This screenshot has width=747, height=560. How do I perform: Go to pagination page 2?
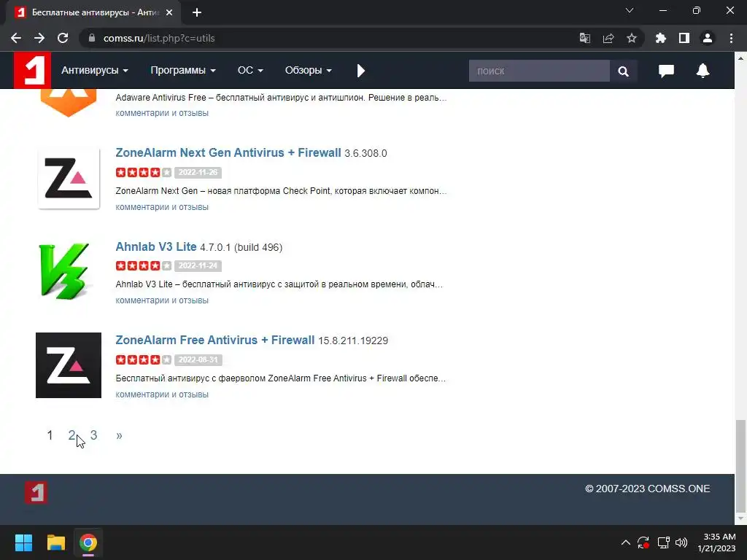tap(71, 435)
